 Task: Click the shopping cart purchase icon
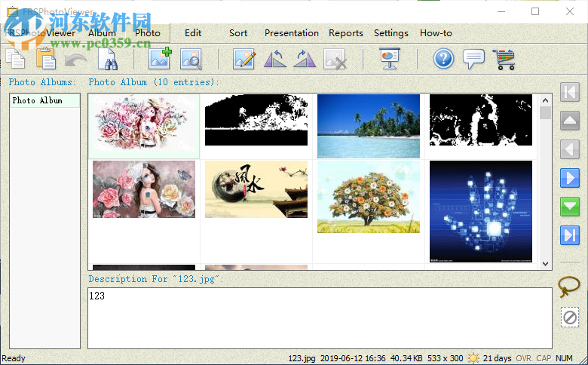tap(504, 60)
